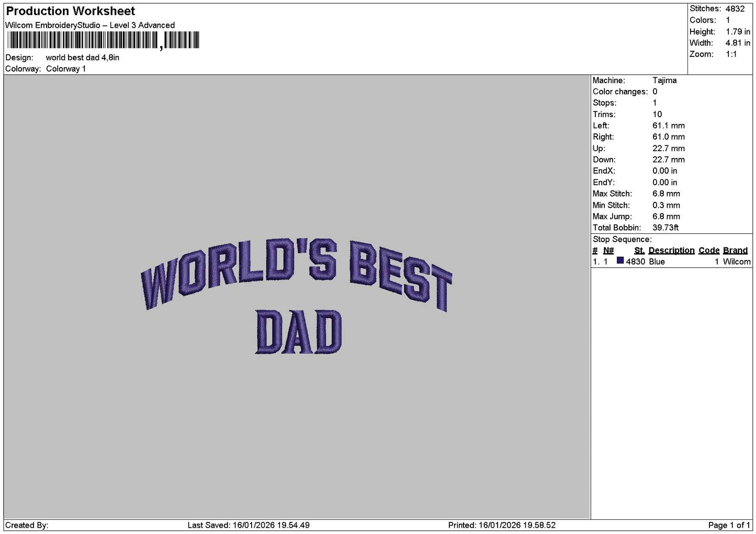Screen dimensions: 756x534
Task: Click the Last Saved timestamp
Action: click(x=249, y=525)
